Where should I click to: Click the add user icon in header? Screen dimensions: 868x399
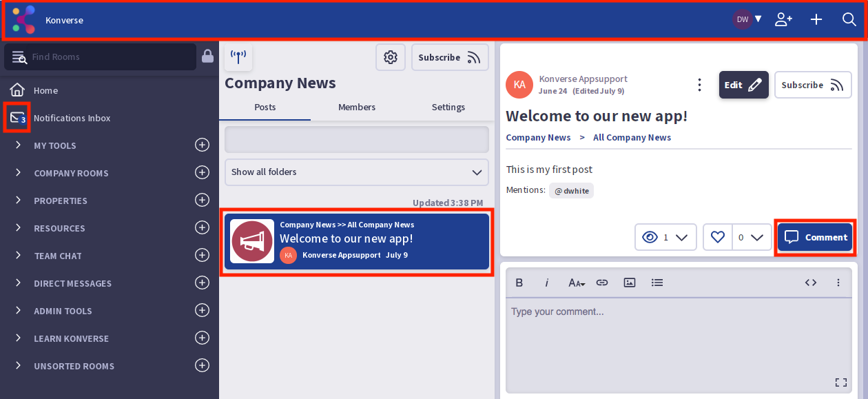[x=783, y=19]
